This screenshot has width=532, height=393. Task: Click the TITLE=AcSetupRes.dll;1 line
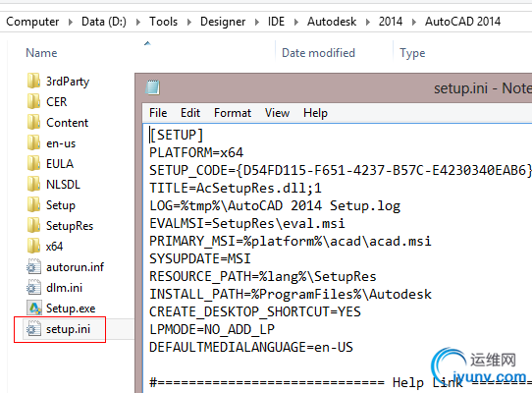236,188
